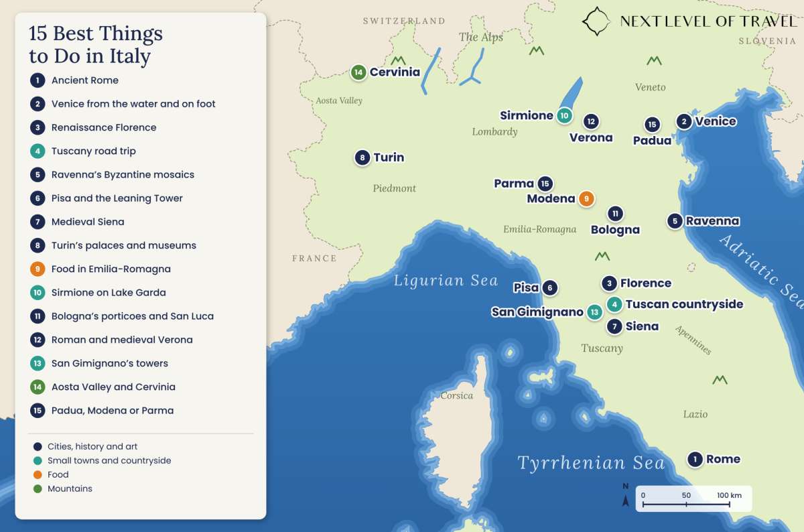Select the orange 'Food' legend dot
The image size is (804, 532).
38,474
